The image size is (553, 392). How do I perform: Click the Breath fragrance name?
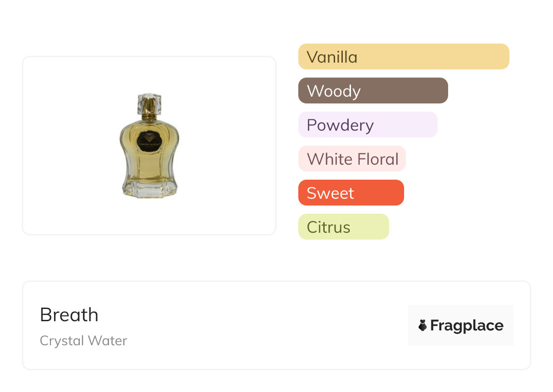coord(69,314)
